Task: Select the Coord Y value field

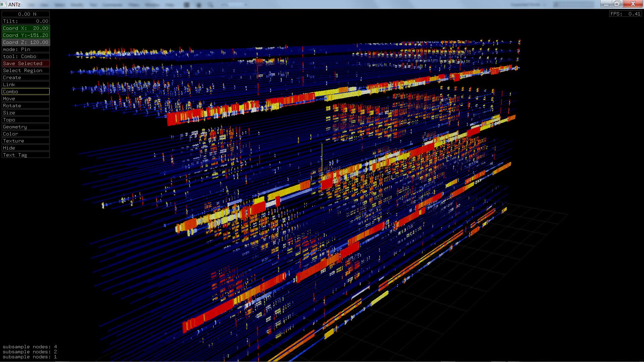Action: (25, 35)
